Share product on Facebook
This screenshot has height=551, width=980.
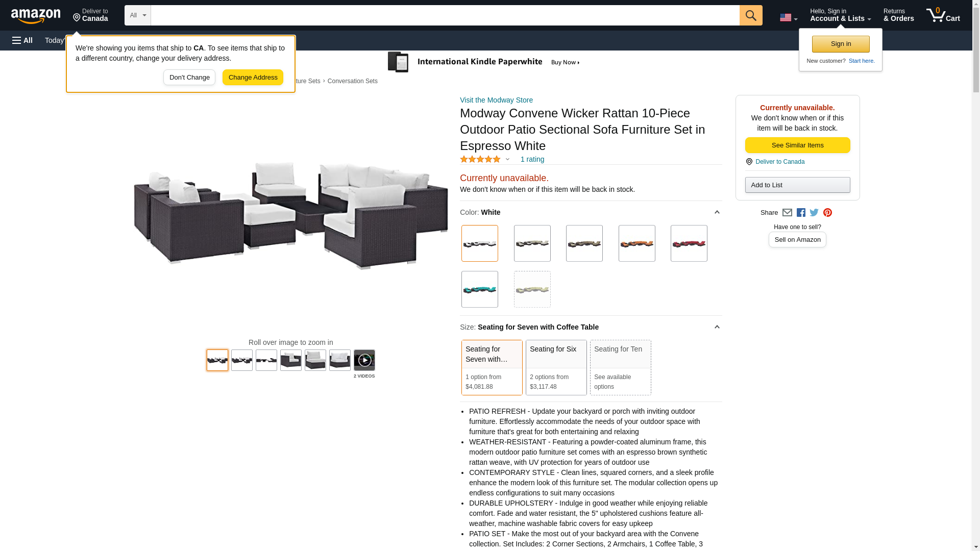point(801,213)
